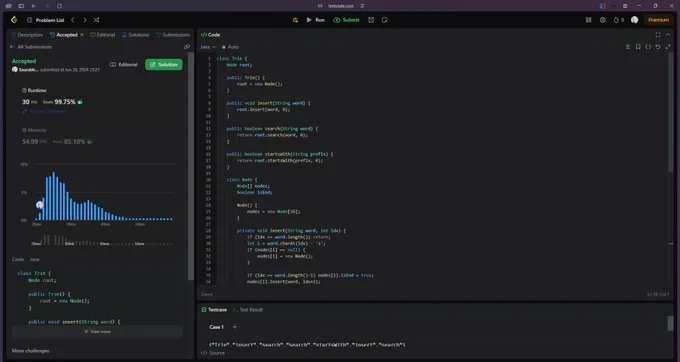Open the Java language dropdown
This screenshot has width=680, height=362.
pyautogui.click(x=208, y=47)
